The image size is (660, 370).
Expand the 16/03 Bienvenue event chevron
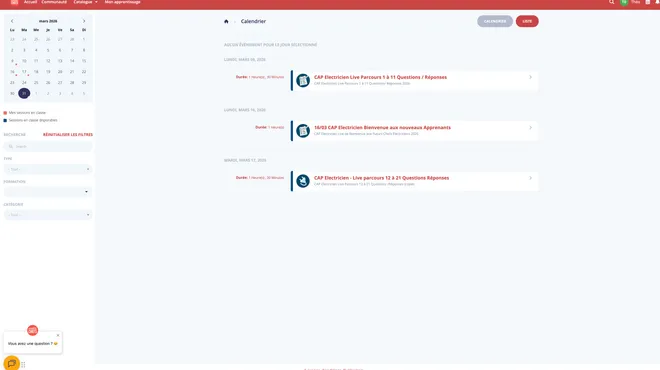(x=530, y=128)
